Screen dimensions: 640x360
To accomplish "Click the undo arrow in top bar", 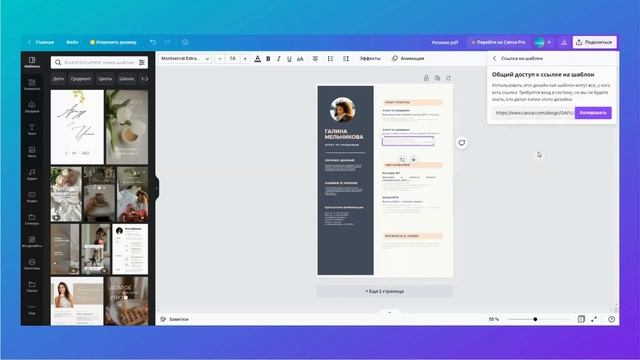I will (153, 42).
